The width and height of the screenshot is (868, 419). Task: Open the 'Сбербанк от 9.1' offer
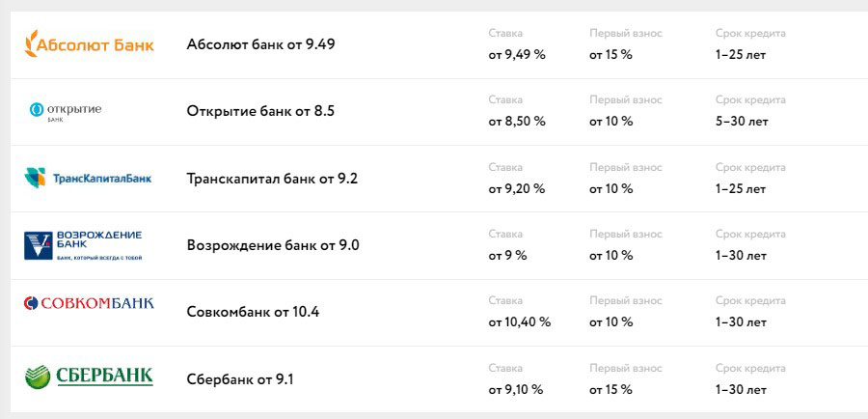(x=240, y=379)
